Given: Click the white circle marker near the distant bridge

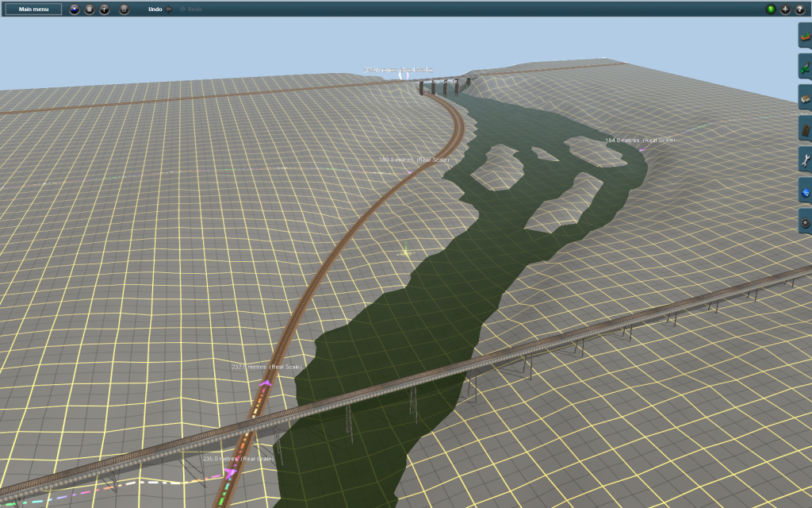Looking at the screenshot, I should pyautogui.click(x=404, y=75).
